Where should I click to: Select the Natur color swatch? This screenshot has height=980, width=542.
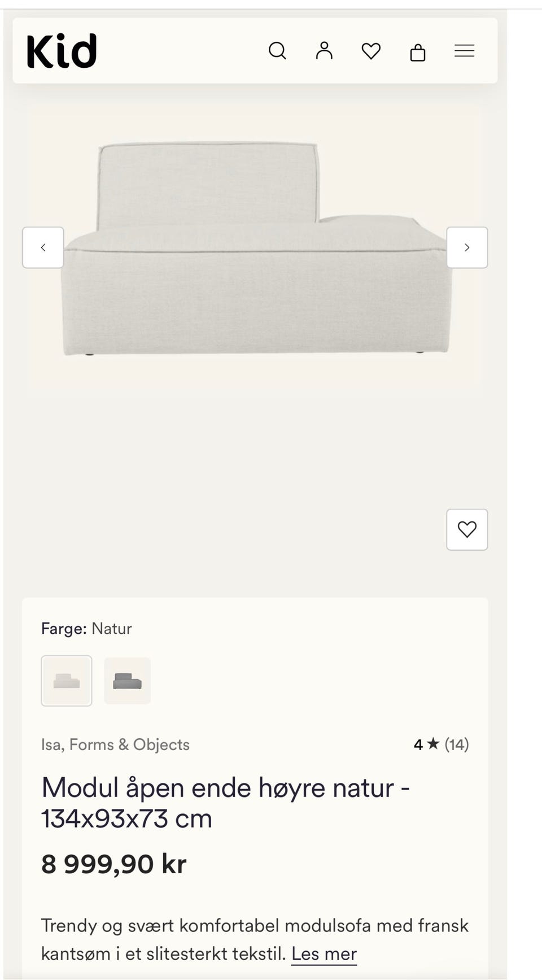(67, 681)
